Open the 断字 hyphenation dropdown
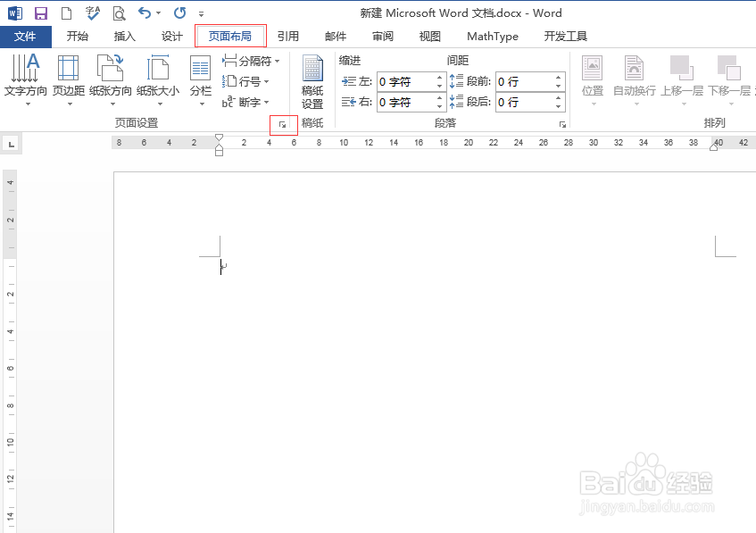 pyautogui.click(x=247, y=101)
